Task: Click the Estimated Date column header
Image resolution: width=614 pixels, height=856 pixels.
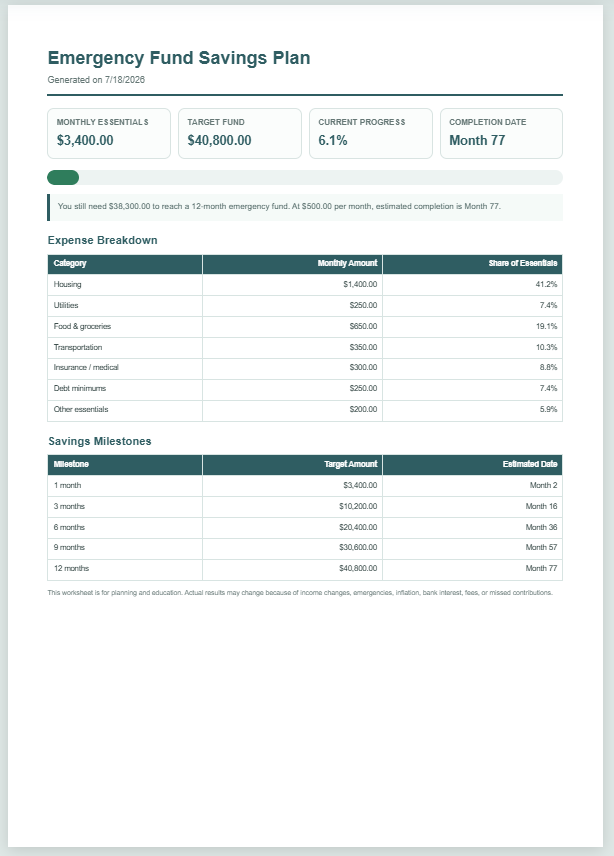Action: point(473,465)
